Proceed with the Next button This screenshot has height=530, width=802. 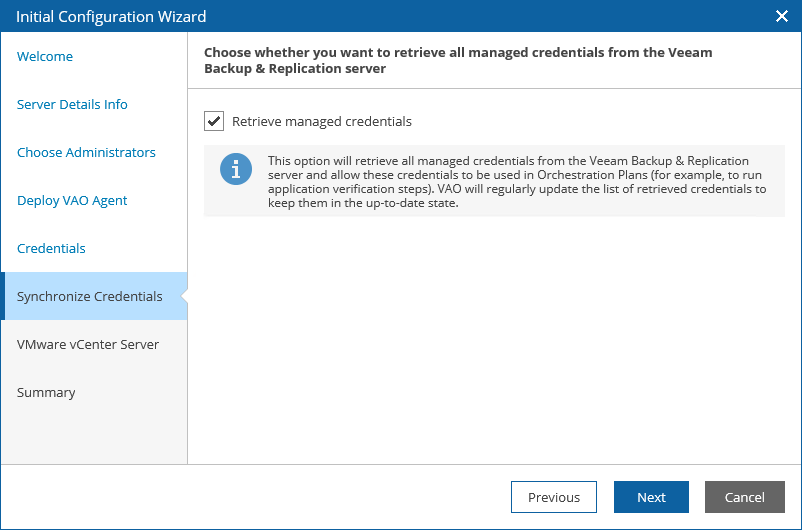point(652,497)
